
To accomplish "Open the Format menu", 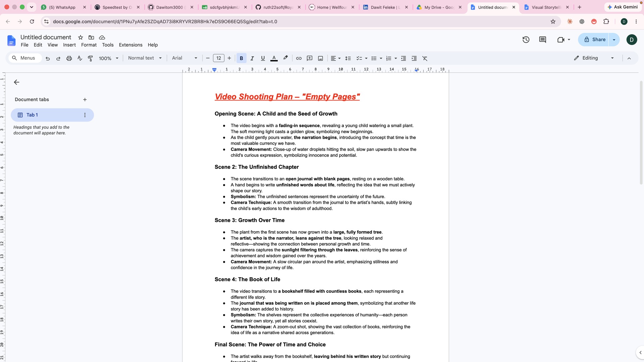I will tap(89, 45).
